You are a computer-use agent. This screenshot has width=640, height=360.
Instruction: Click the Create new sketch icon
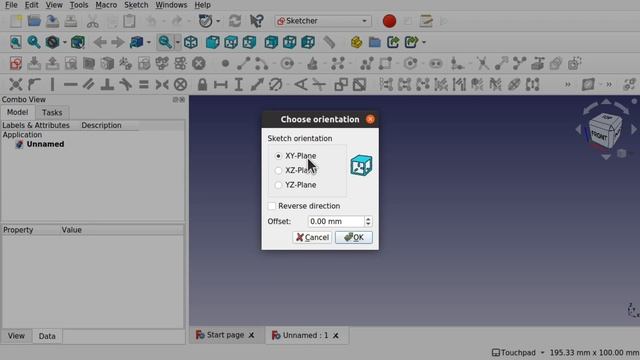16,63
